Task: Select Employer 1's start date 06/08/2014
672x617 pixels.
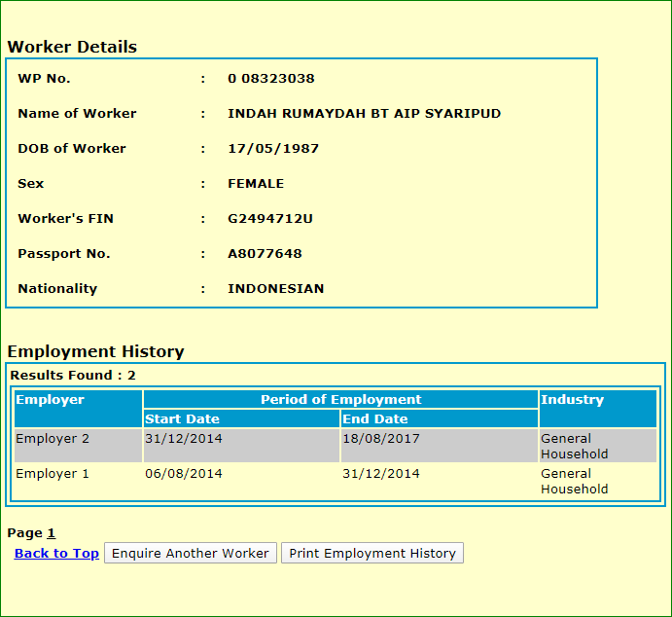Action: (x=184, y=474)
